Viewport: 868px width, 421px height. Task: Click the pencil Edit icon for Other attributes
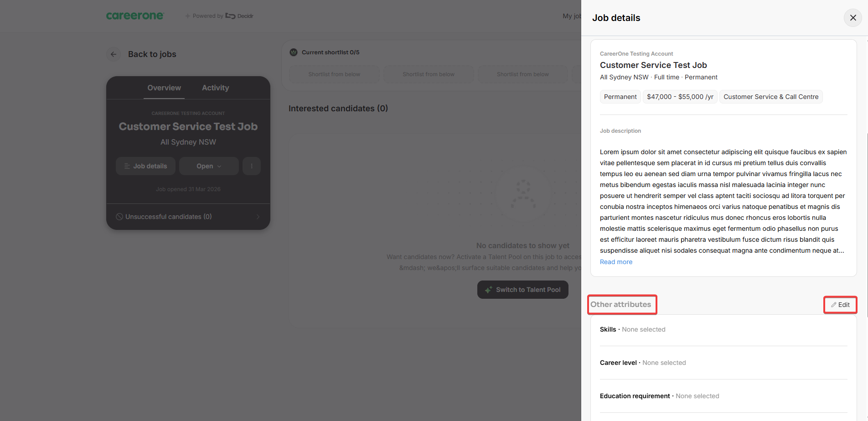833,305
